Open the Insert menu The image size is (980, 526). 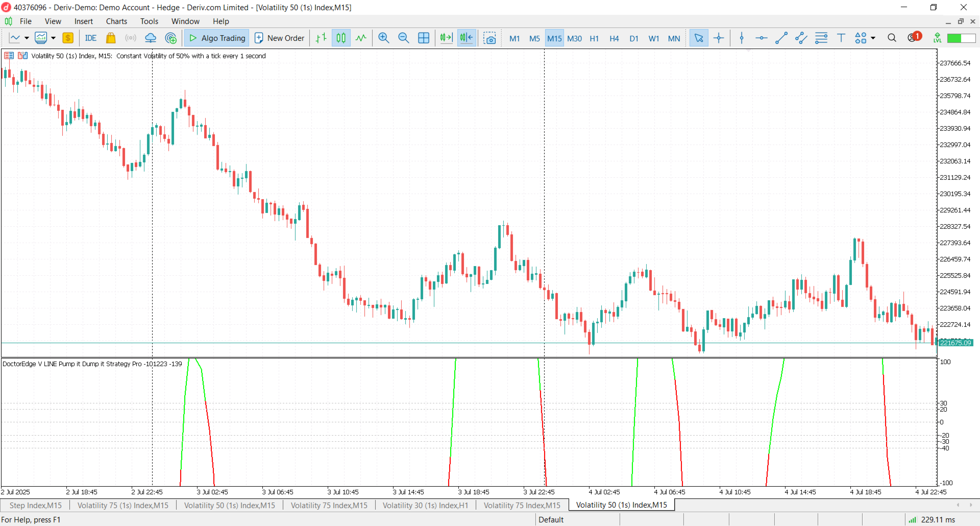click(x=84, y=21)
